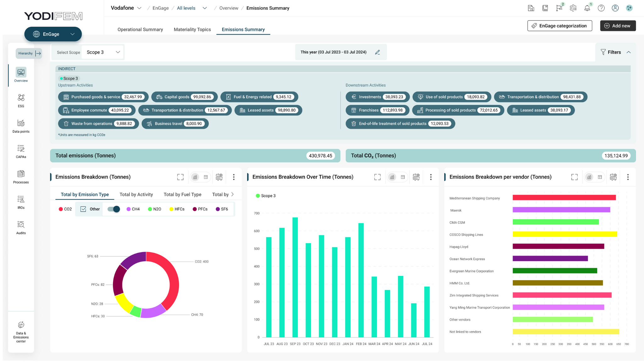Open the flag notifications icon
The height and width of the screenshot is (362, 644).
coord(559,8)
